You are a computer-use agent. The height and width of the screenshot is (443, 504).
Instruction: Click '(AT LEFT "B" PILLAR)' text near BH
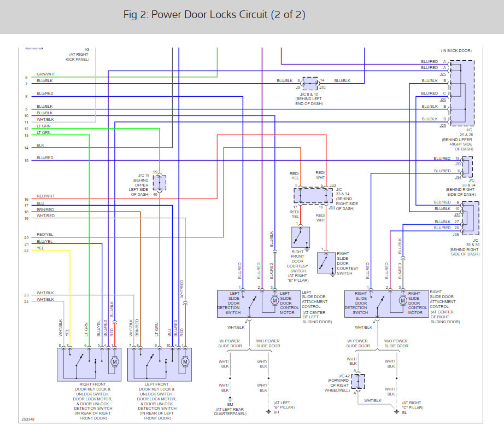pos(284,405)
